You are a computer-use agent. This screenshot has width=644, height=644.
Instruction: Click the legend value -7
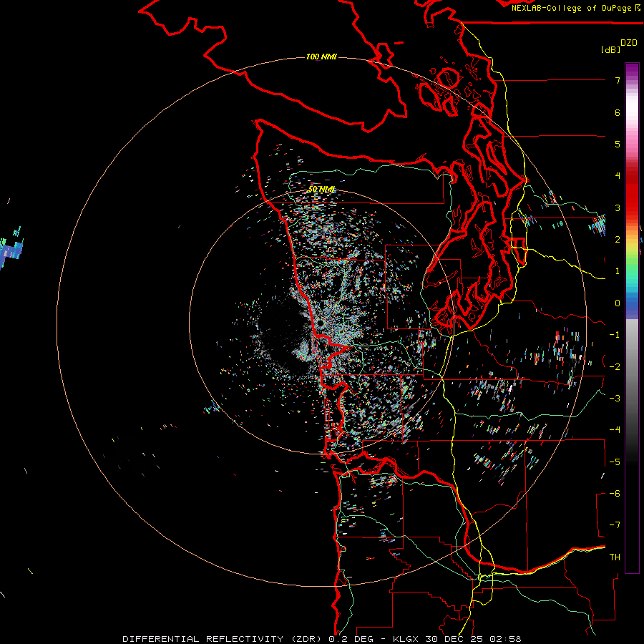click(x=615, y=525)
